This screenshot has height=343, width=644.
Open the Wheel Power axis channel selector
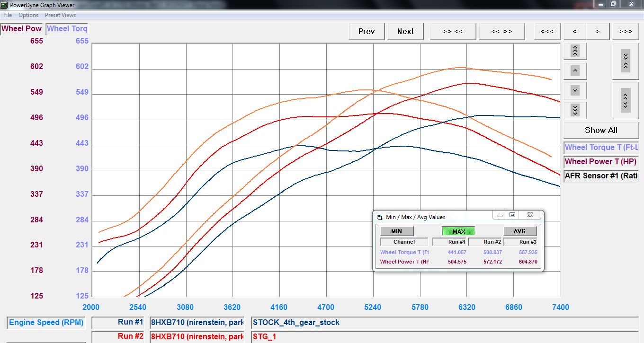pyautogui.click(x=22, y=28)
